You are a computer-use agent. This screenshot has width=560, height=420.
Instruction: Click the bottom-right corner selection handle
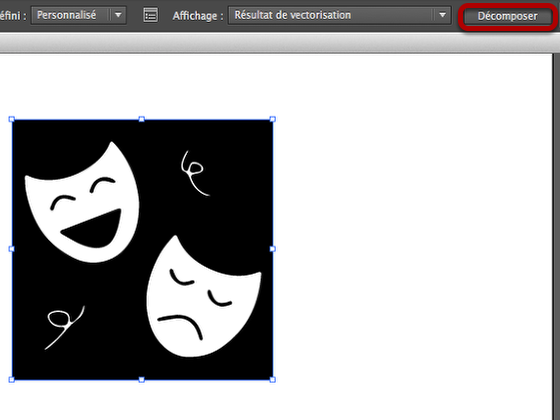(x=272, y=380)
